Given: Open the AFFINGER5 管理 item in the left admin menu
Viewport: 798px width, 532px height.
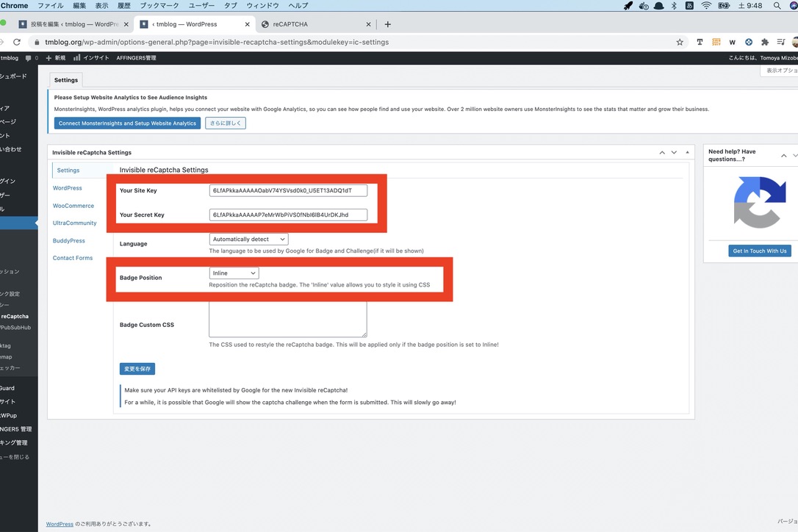Looking at the screenshot, I should pos(16,429).
